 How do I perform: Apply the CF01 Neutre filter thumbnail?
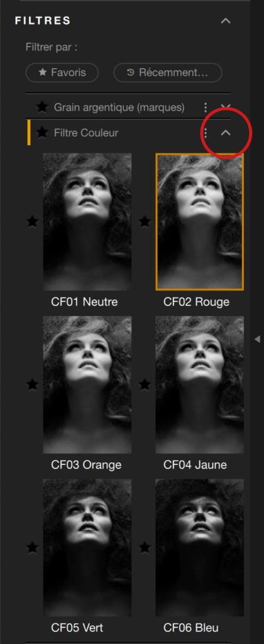click(87, 222)
